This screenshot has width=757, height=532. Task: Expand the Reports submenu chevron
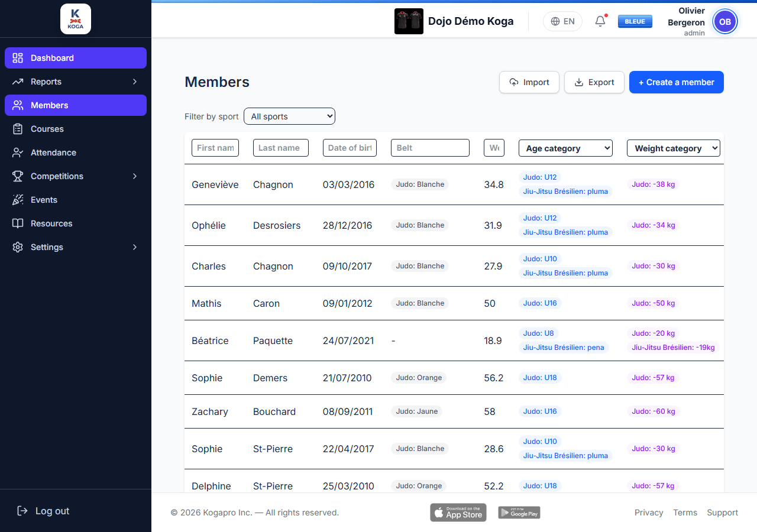[x=135, y=82]
